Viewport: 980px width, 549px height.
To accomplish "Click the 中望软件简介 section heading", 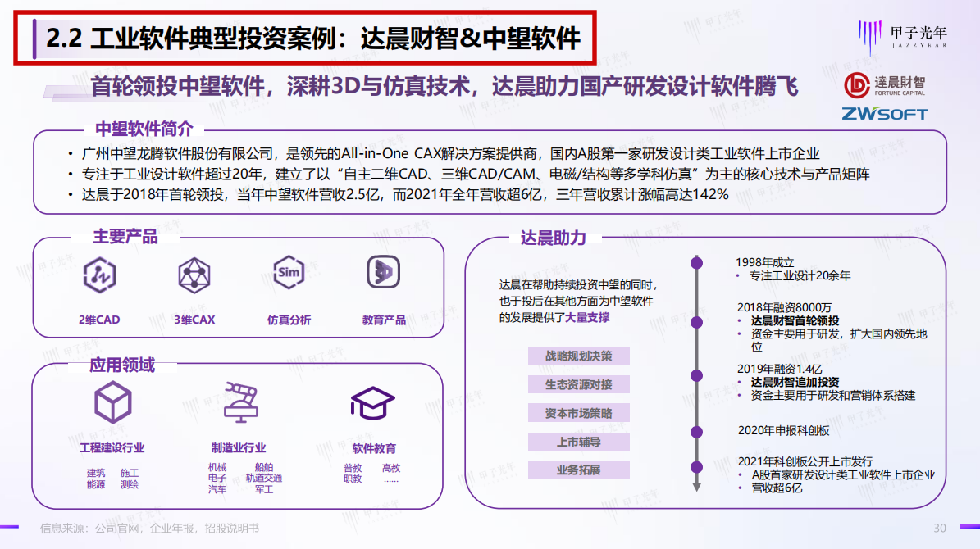I will 144,129.
